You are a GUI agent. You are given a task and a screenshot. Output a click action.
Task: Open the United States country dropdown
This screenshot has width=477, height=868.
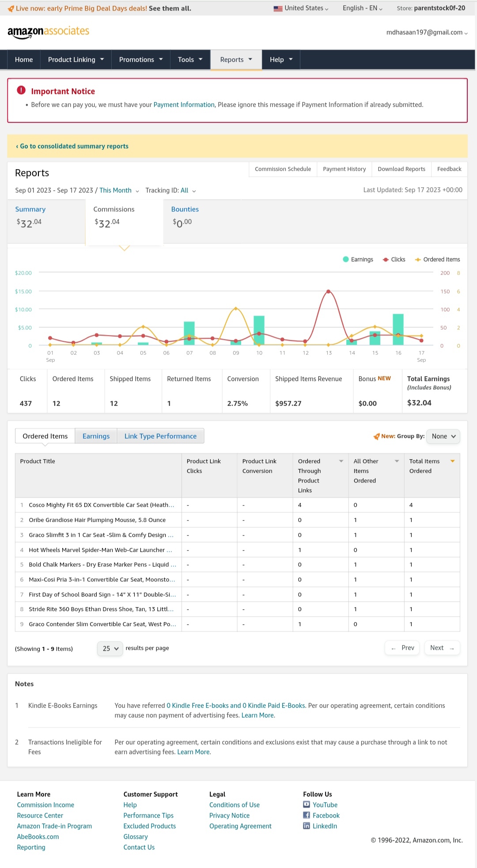(301, 8)
